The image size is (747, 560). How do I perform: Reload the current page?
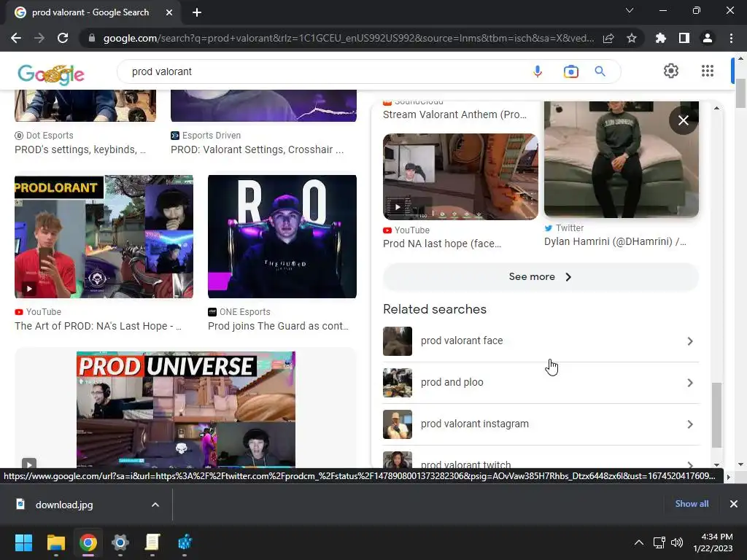tap(63, 38)
